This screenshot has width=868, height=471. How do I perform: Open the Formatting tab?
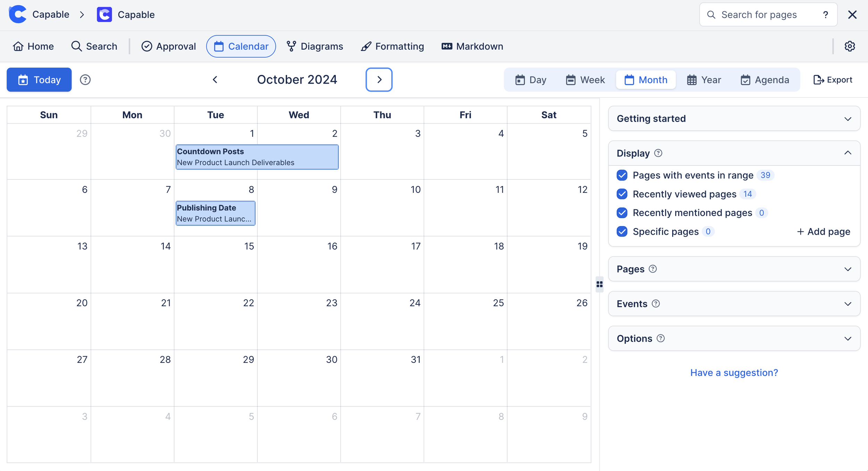[x=392, y=46]
